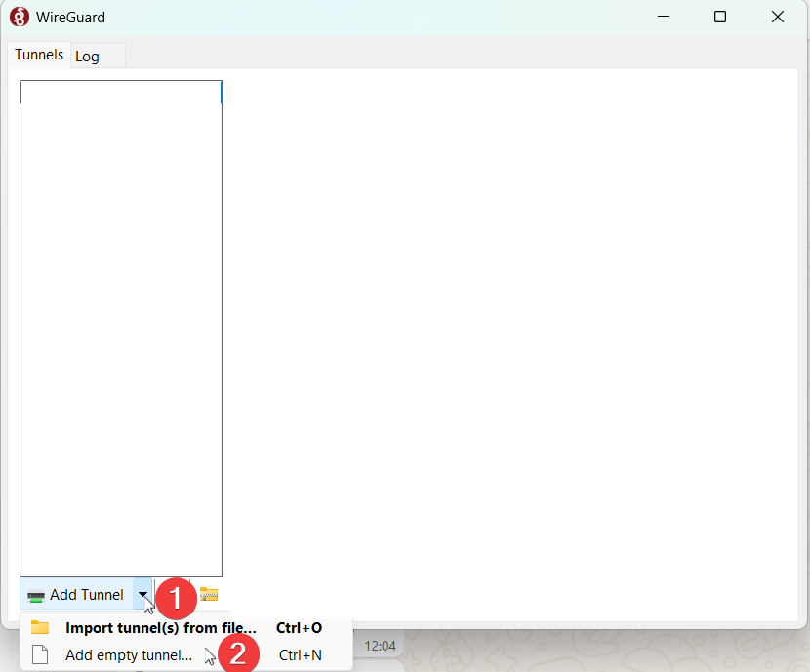Click inside the empty tunnels list box
810x672 pixels.
[121, 329]
